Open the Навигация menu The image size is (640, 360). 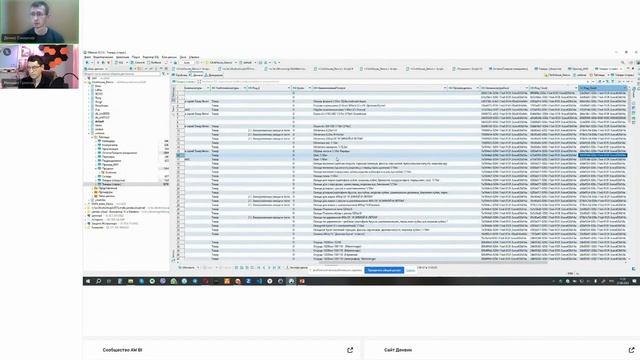pos(122,57)
